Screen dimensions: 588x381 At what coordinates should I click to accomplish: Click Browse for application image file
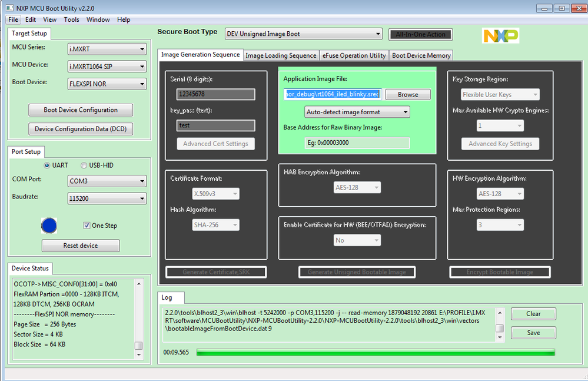(x=408, y=94)
